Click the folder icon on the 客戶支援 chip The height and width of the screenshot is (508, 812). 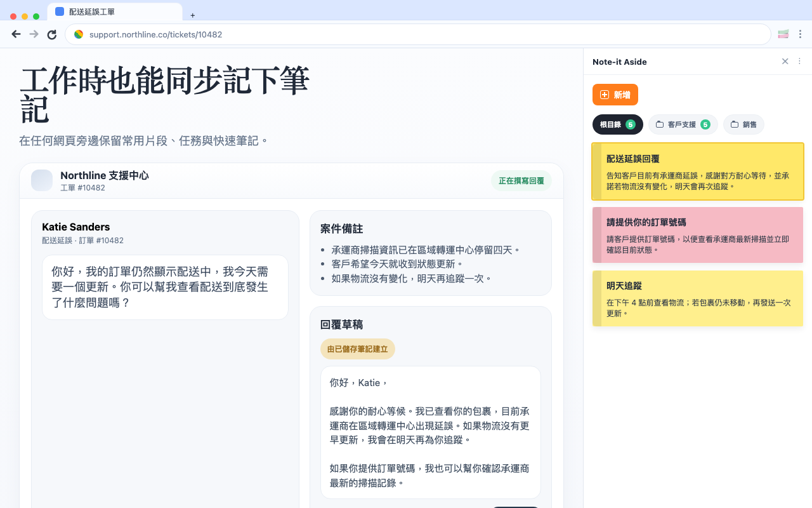[x=660, y=124]
